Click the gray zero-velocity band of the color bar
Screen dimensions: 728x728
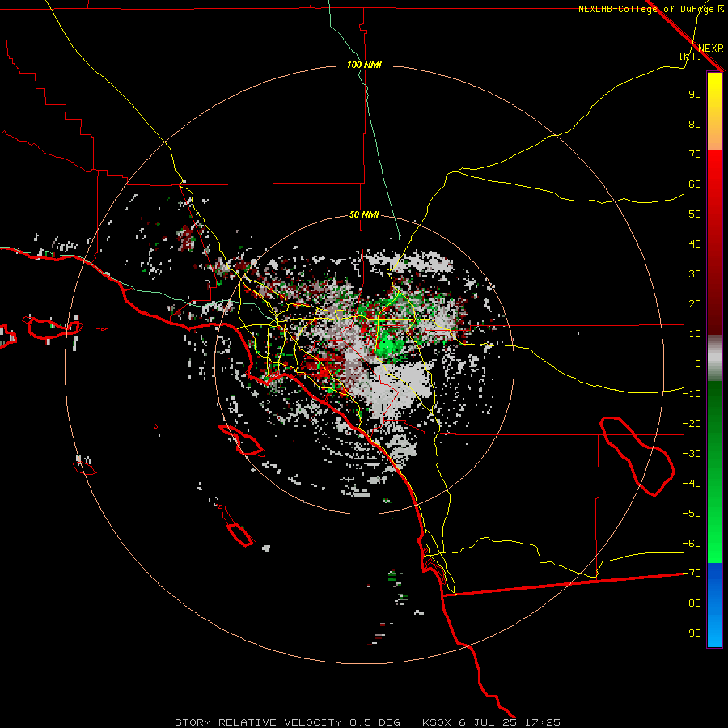point(714,358)
